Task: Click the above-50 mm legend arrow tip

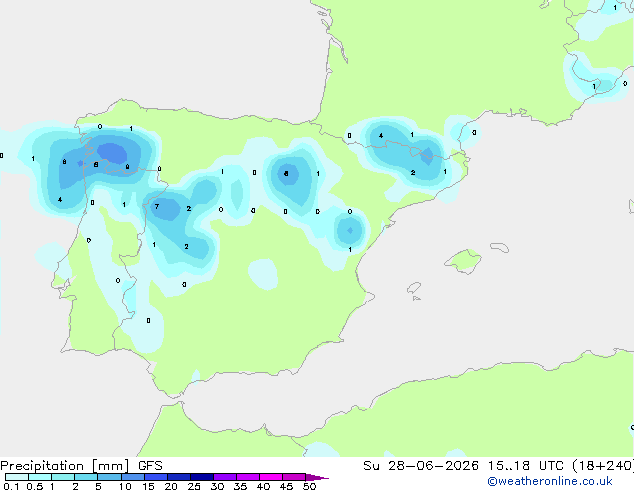Action: 317,477
